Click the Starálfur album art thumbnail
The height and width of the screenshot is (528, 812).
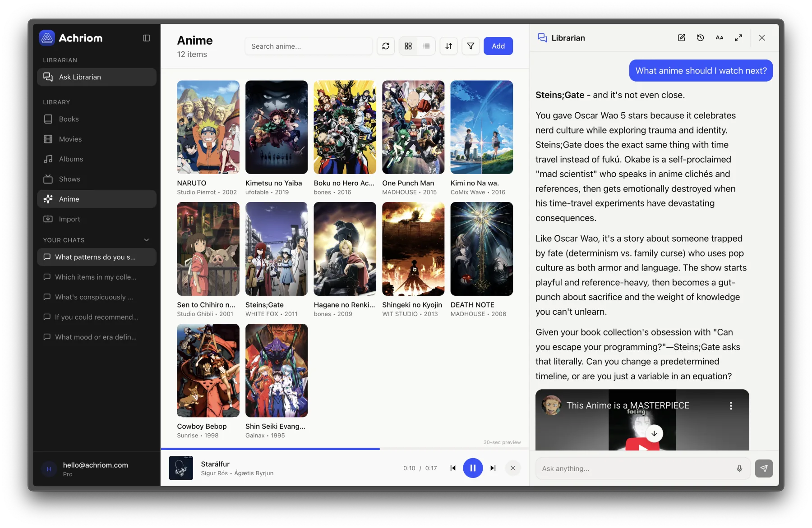(x=181, y=468)
